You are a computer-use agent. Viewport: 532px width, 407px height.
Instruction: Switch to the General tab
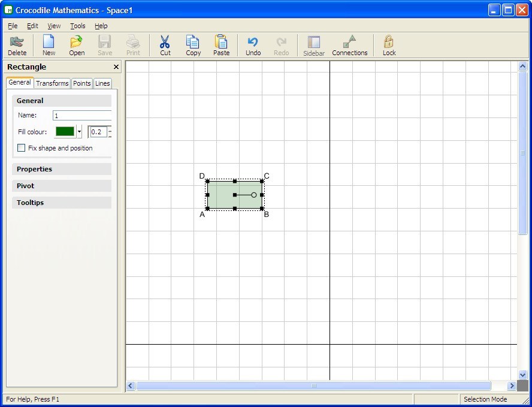20,83
